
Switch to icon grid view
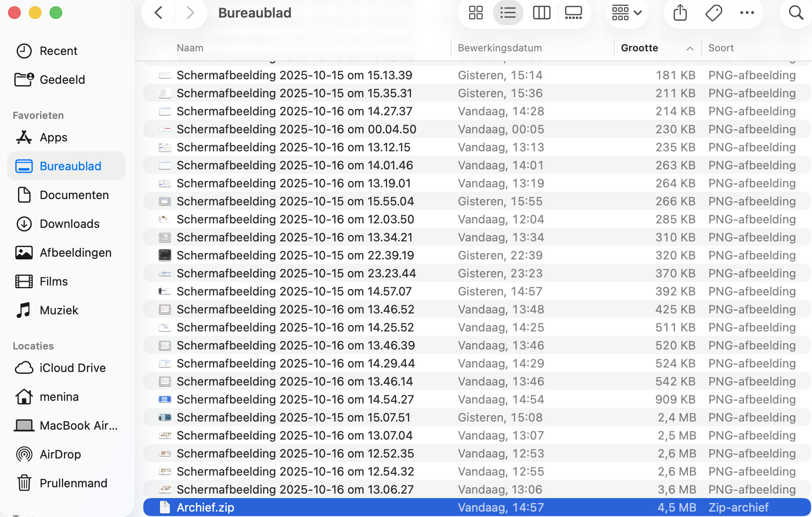coord(475,13)
